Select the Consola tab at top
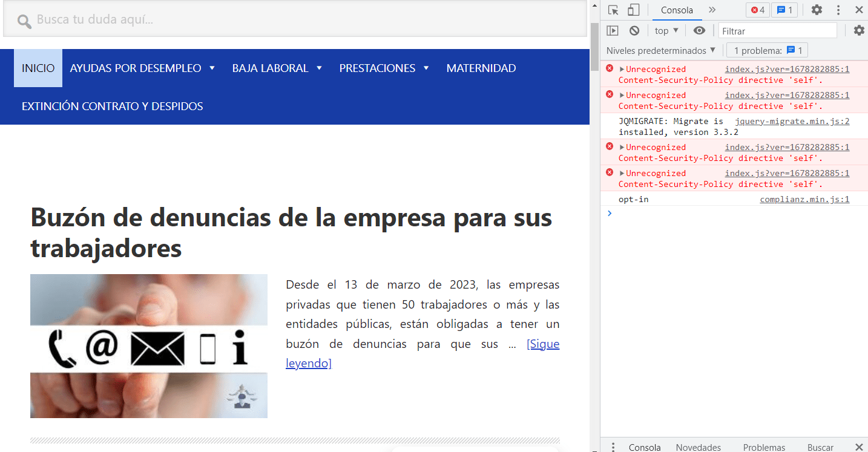Image resolution: width=868 pixels, height=452 pixels. click(x=677, y=10)
